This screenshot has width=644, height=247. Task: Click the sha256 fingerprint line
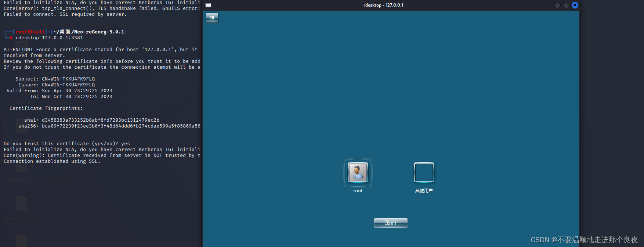(x=110, y=126)
